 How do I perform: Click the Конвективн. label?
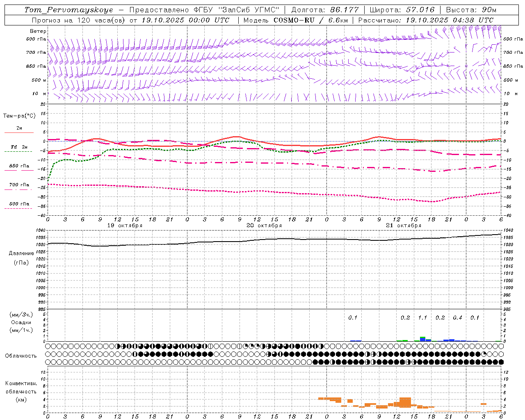point(21,383)
